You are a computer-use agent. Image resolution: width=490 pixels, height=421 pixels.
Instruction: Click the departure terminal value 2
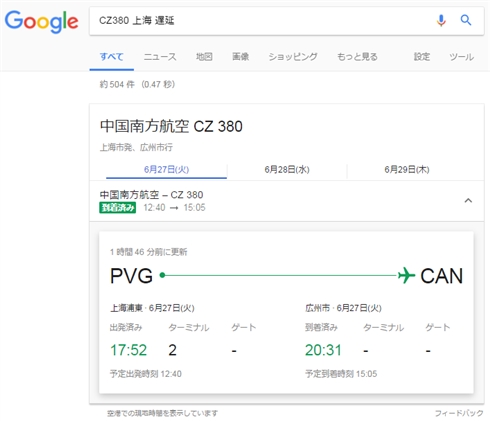[172, 350]
